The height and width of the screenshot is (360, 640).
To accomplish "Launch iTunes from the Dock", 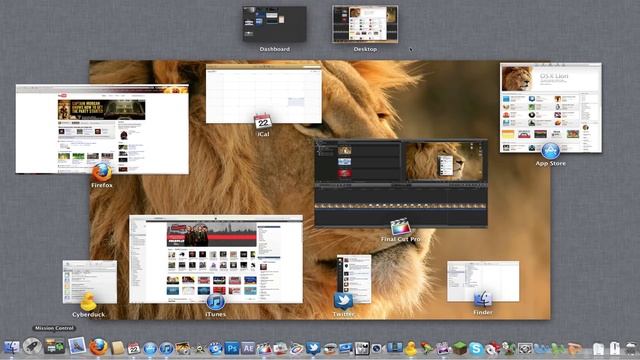I will point(167,348).
